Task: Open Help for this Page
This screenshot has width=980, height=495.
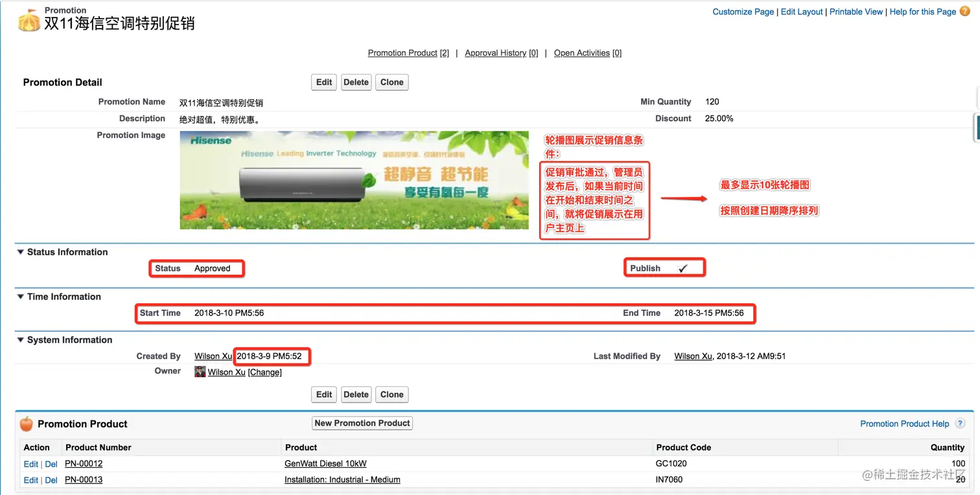Action: click(x=923, y=12)
